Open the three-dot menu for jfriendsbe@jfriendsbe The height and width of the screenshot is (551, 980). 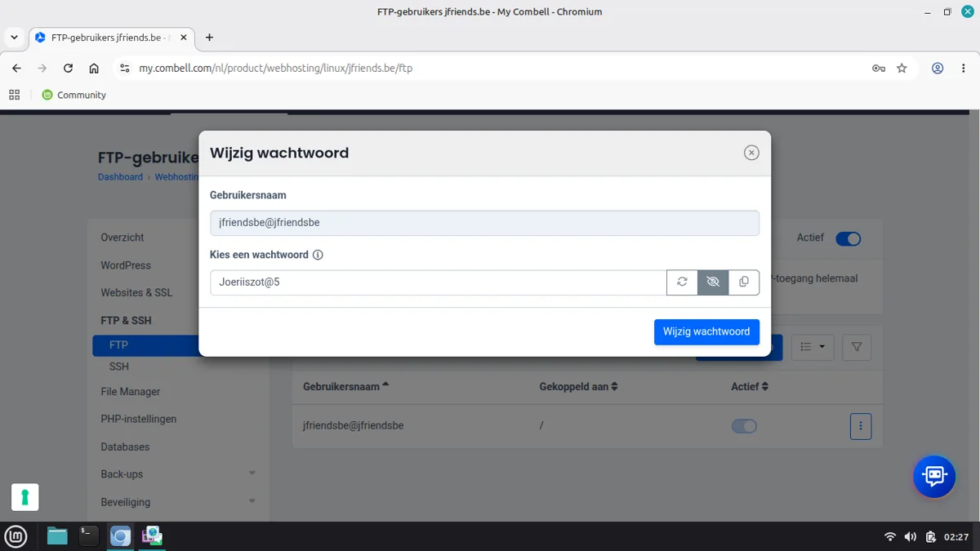click(x=861, y=426)
